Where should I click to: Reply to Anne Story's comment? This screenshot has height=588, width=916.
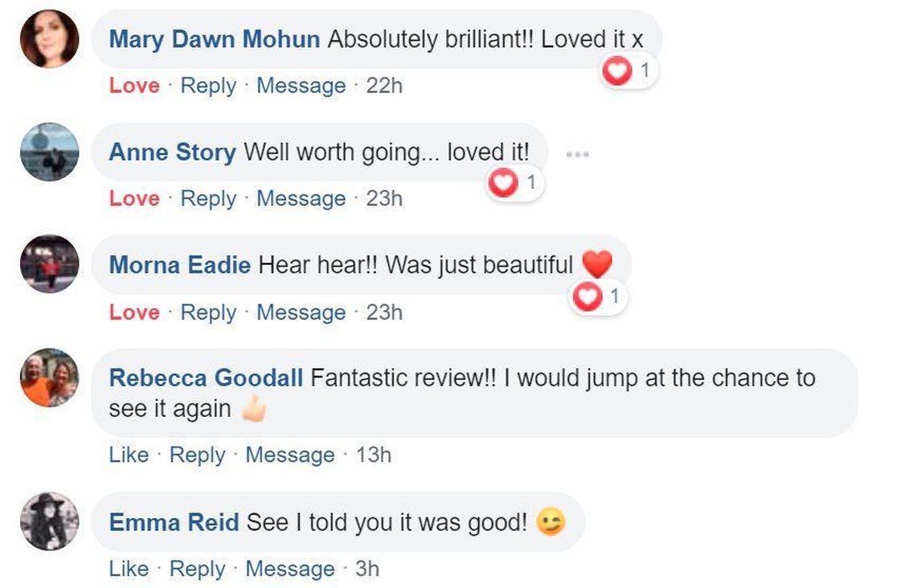(208, 198)
